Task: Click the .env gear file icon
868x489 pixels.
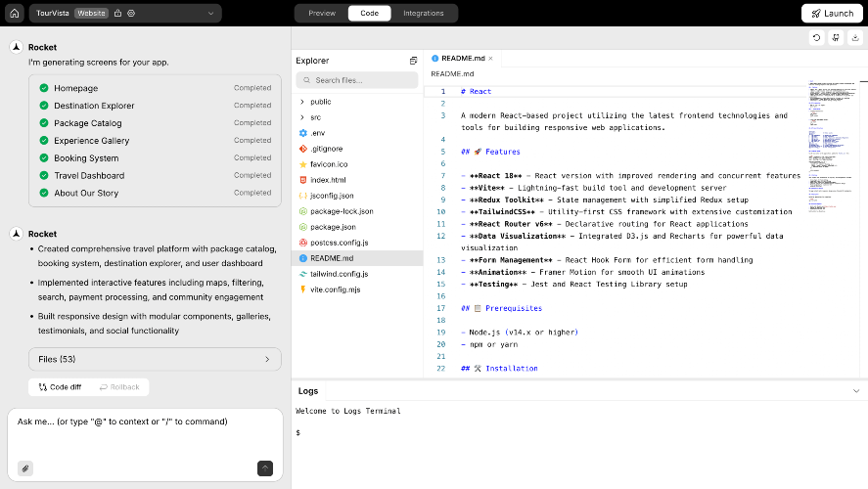Action: coord(302,133)
